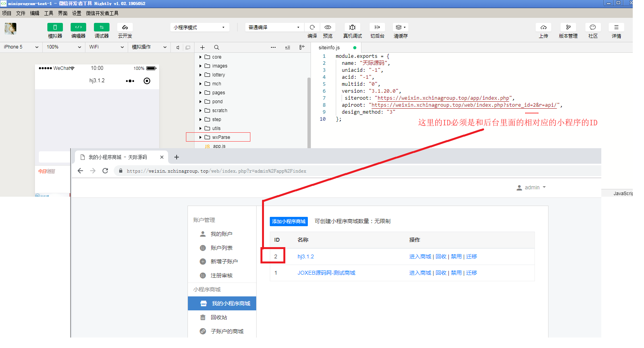Image resolution: width=644 pixels, height=348 pixels.
Task: Click the add new file plus icon
Action: (202, 47)
